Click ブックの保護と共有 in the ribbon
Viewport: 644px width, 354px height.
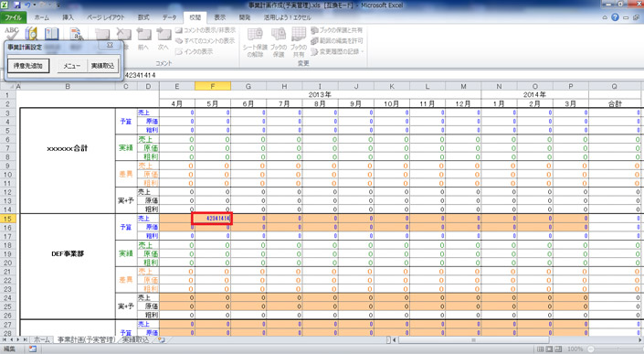pyautogui.click(x=337, y=30)
